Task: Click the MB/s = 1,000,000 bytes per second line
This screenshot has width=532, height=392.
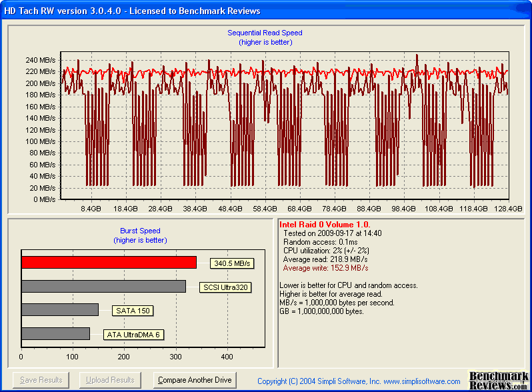Action: [337, 303]
